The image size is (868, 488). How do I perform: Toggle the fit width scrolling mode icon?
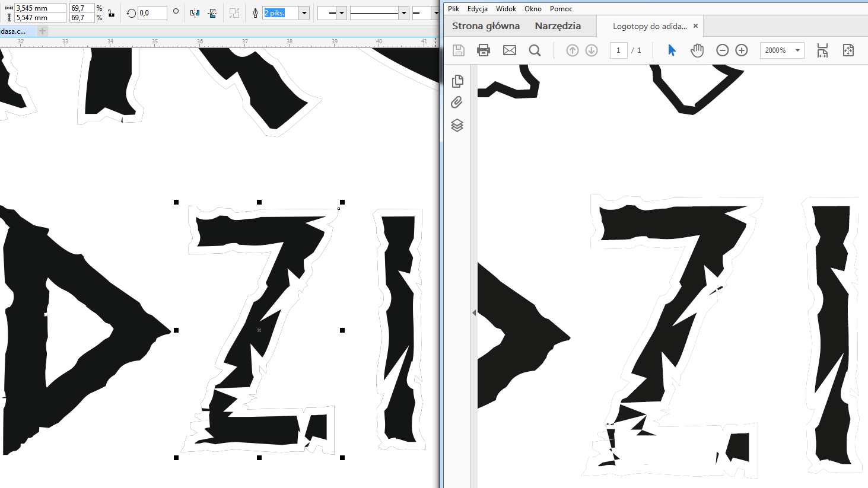[822, 50]
